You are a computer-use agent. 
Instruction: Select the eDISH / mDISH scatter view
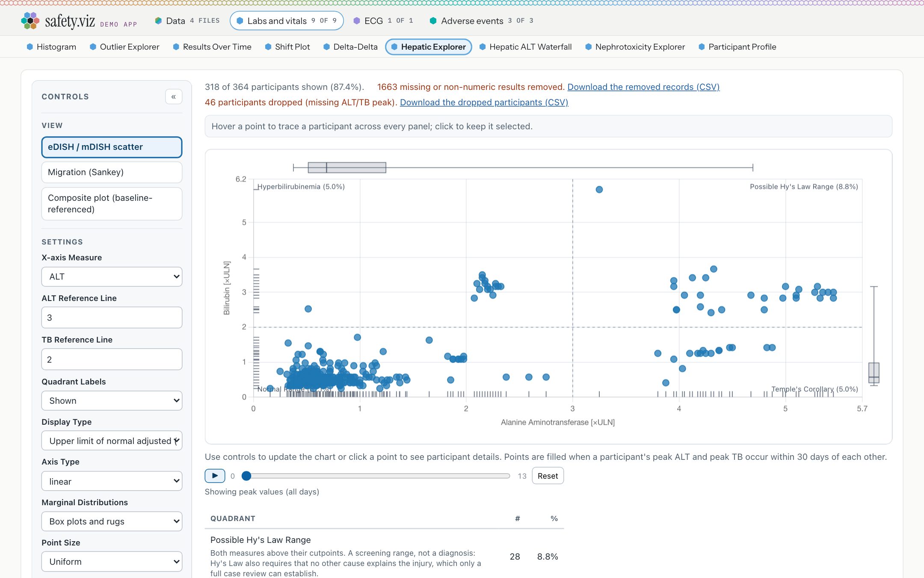point(112,147)
